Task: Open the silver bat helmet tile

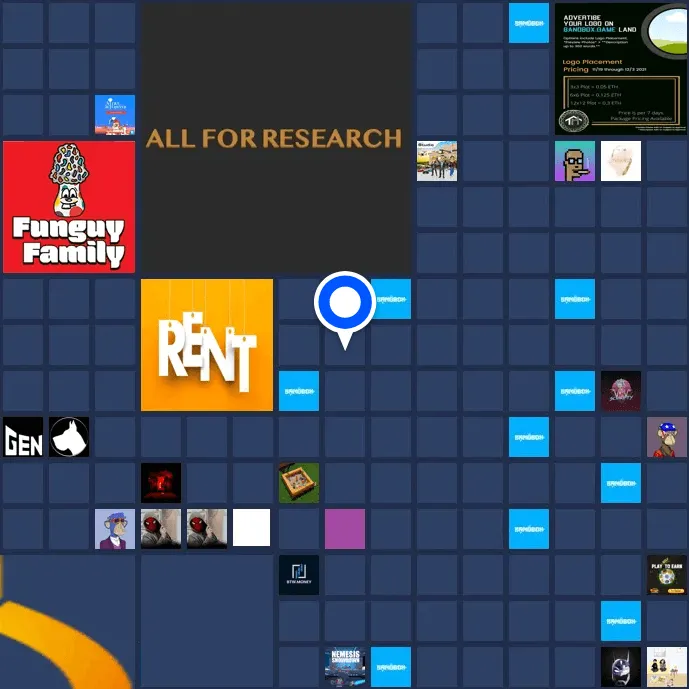Action: click(621, 667)
